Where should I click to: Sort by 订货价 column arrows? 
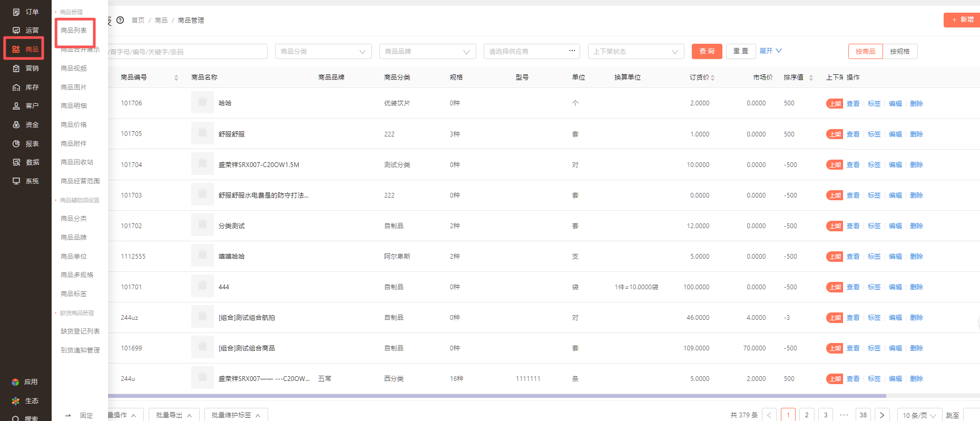coord(713,77)
